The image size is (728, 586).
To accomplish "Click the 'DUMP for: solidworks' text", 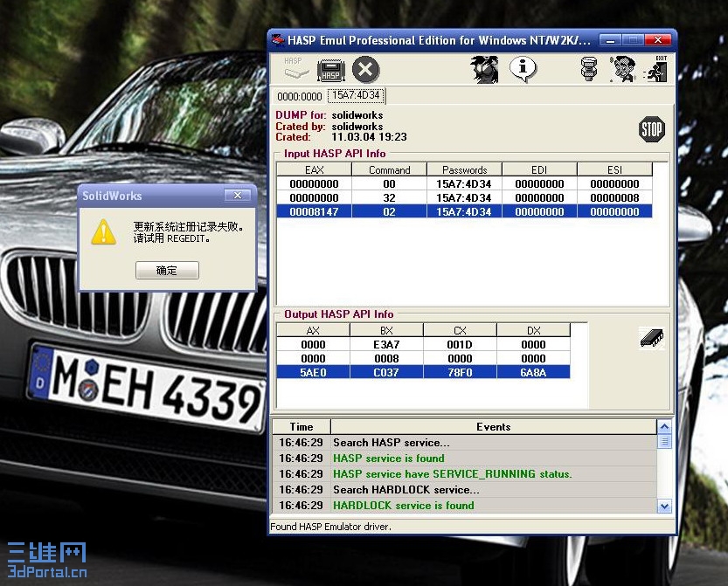I will [329, 115].
